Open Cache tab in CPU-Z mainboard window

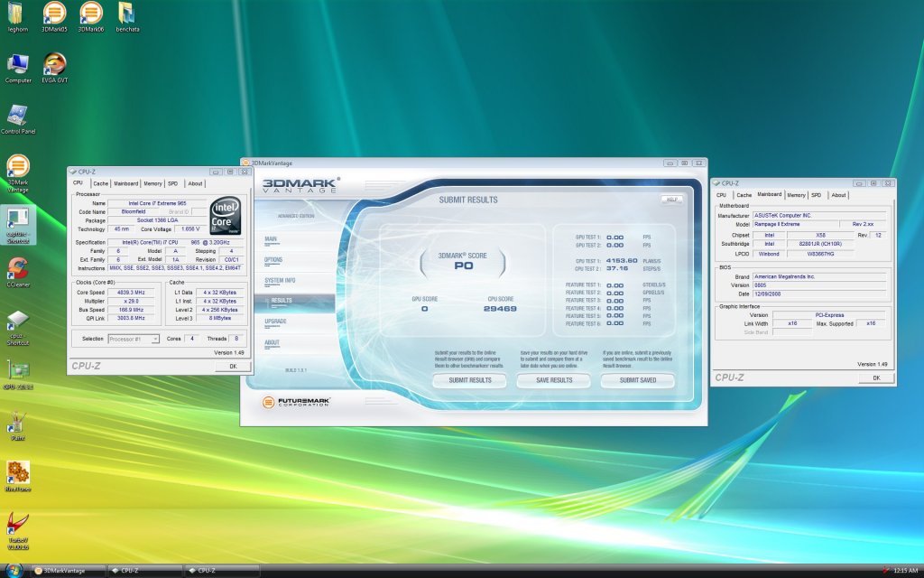pos(744,195)
